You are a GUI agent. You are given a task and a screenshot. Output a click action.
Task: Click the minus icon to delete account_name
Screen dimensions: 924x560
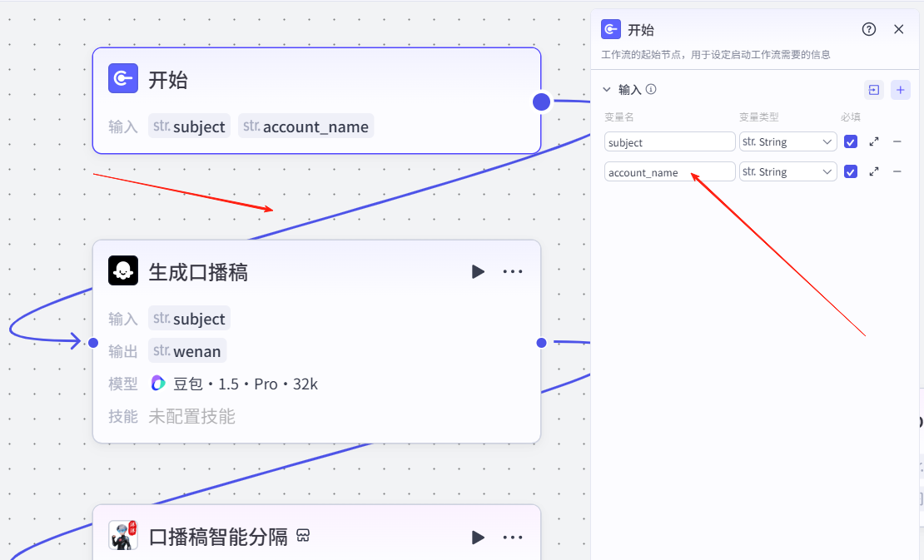click(897, 171)
